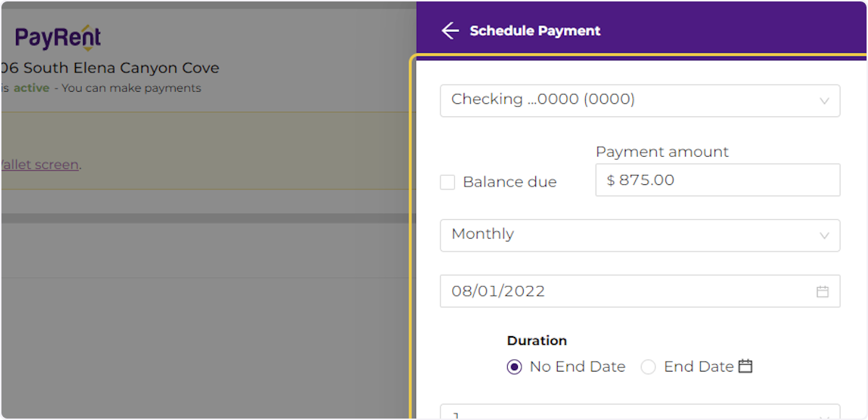Click the PayRent logo
The width and height of the screenshot is (868, 420).
(x=57, y=37)
